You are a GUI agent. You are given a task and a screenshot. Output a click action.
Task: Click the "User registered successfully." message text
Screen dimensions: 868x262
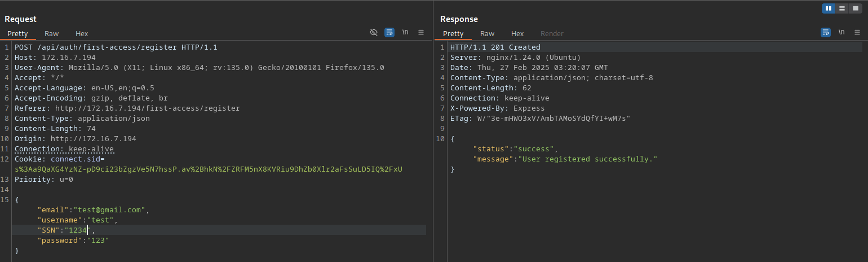pos(588,159)
